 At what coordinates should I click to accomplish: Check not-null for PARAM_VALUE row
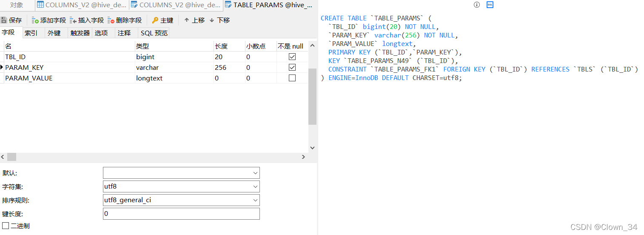point(292,78)
